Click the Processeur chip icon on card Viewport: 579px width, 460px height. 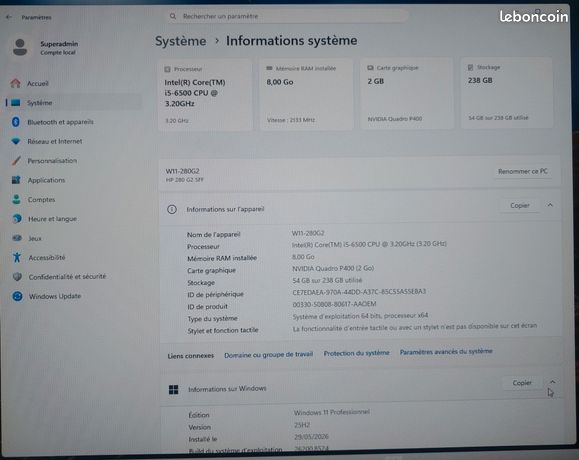point(167,69)
